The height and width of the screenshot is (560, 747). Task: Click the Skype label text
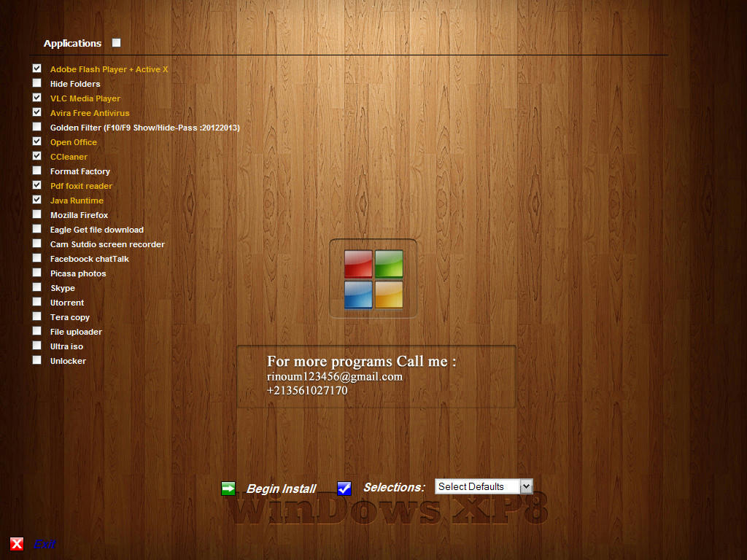[x=63, y=288]
